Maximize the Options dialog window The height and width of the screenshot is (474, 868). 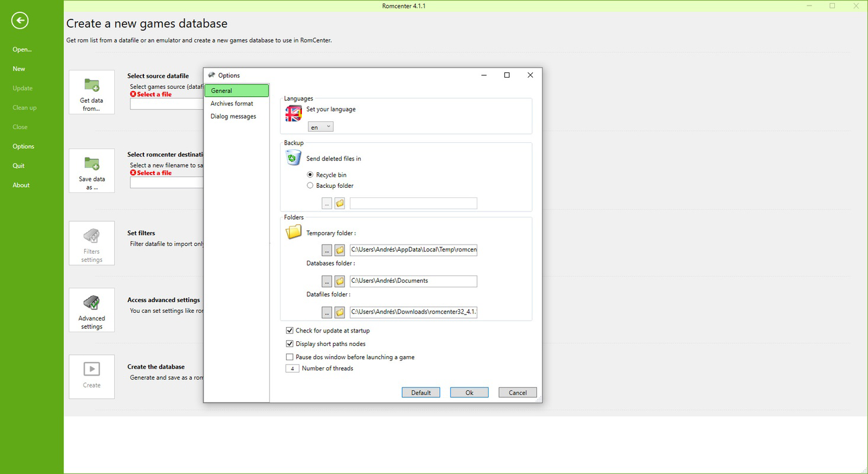pos(507,75)
